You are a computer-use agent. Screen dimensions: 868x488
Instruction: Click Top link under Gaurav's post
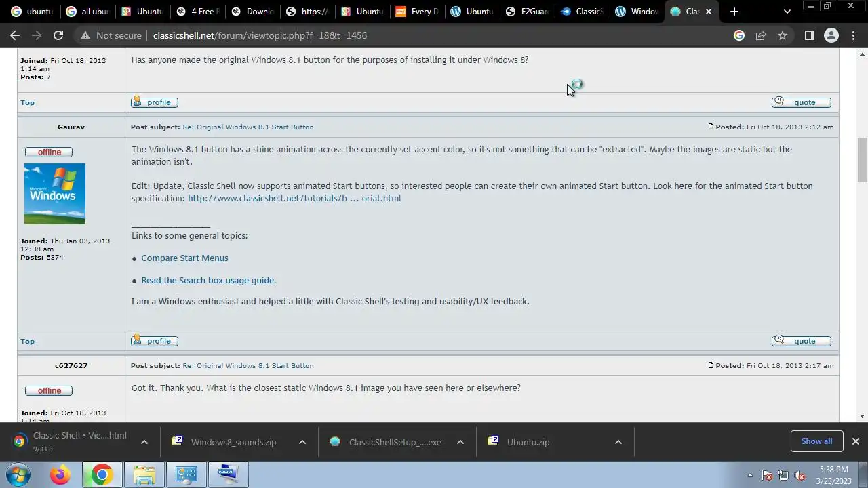pos(27,341)
